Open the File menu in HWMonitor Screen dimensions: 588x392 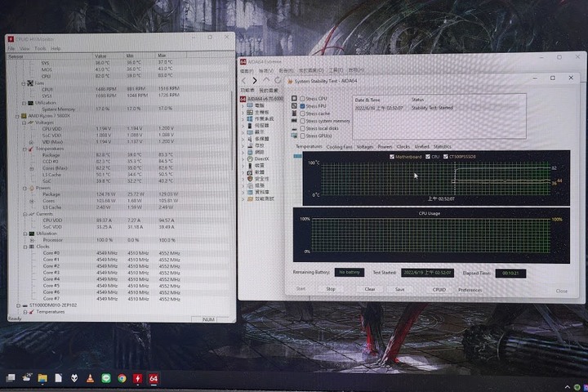click(11, 48)
